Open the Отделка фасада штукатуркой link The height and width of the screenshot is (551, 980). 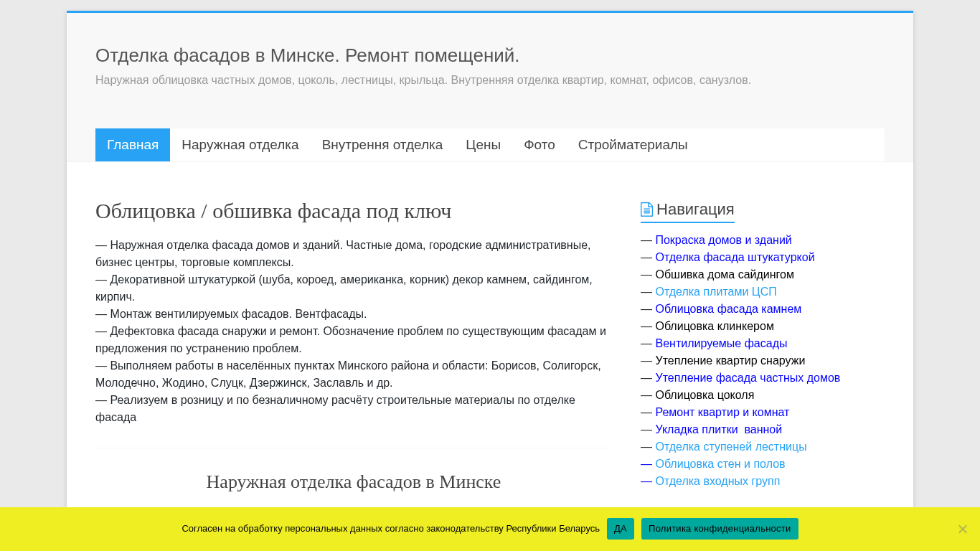[x=735, y=258]
